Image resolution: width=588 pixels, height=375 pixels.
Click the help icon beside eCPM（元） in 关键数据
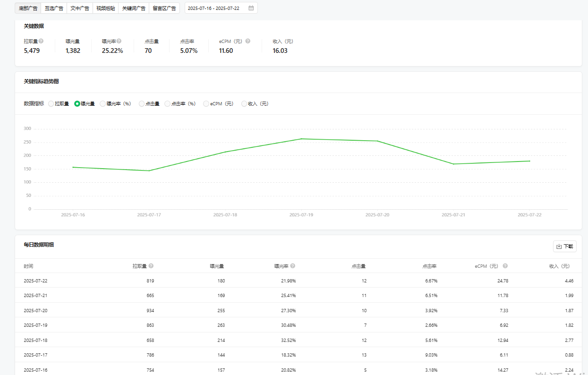(x=248, y=41)
